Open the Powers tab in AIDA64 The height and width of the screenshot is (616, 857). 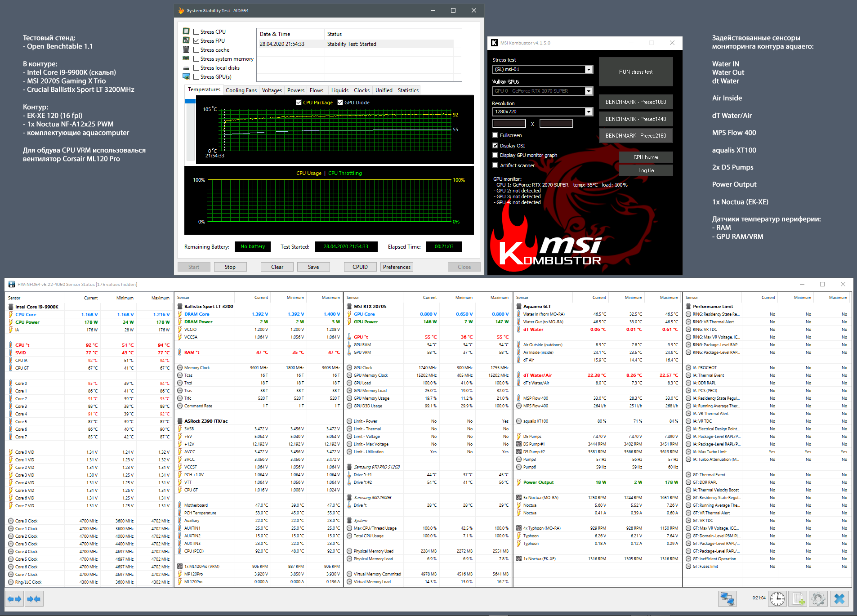pyautogui.click(x=296, y=90)
